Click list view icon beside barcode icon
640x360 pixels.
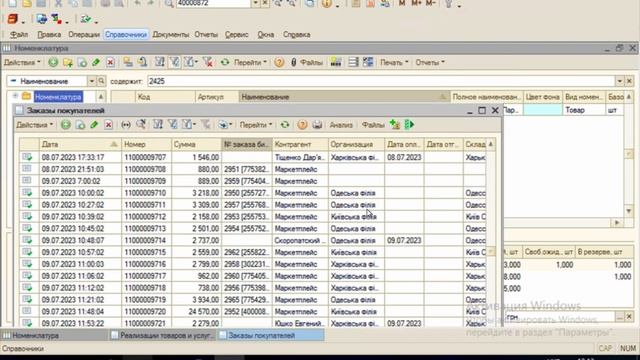[353, 62]
